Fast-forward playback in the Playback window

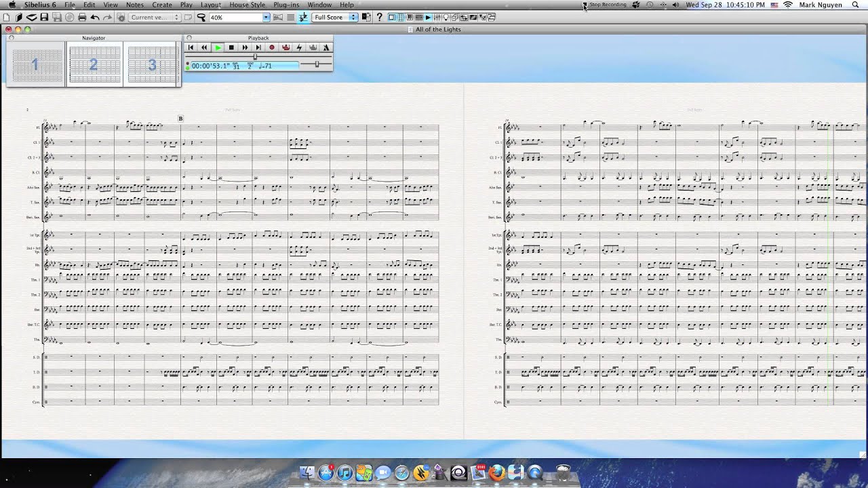click(245, 47)
